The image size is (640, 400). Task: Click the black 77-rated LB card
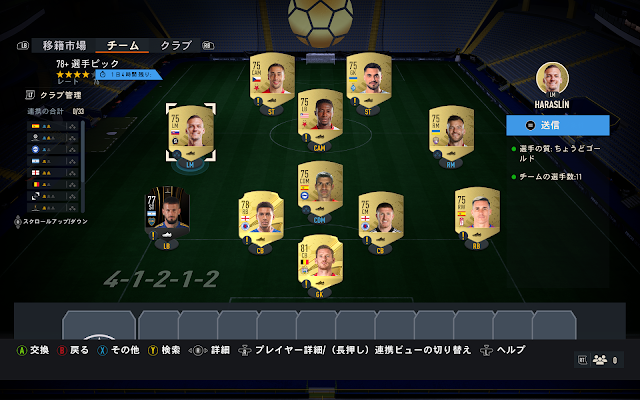[x=167, y=212]
